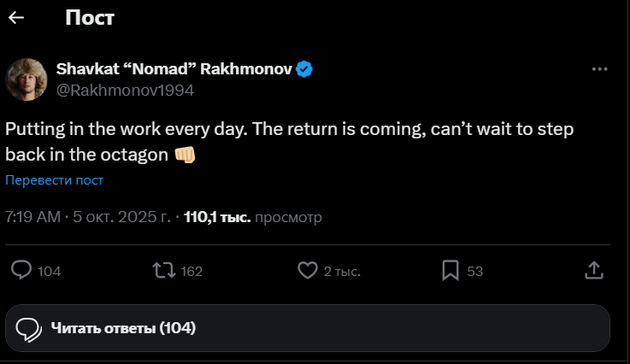
Task: Click the repost arrows icon
Action: click(162, 271)
